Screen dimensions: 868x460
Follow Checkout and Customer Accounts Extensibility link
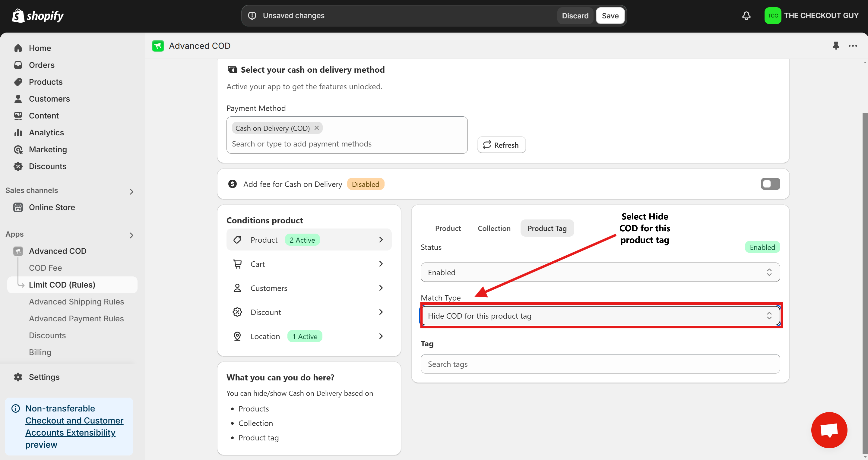tap(74, 426)
